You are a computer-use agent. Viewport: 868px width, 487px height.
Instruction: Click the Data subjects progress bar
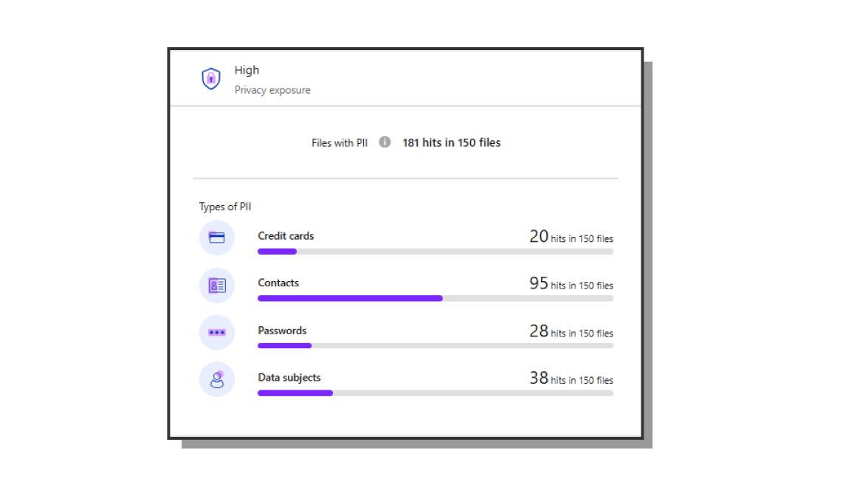click(435, 393)
